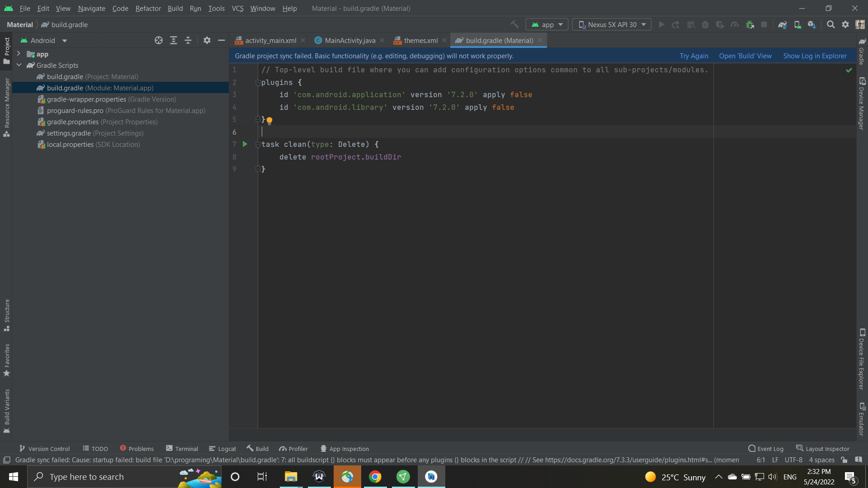The width and height of the screenshot is (868, 488).
Task: Attach debugger to Android process
Action: (x=750, y=24)
